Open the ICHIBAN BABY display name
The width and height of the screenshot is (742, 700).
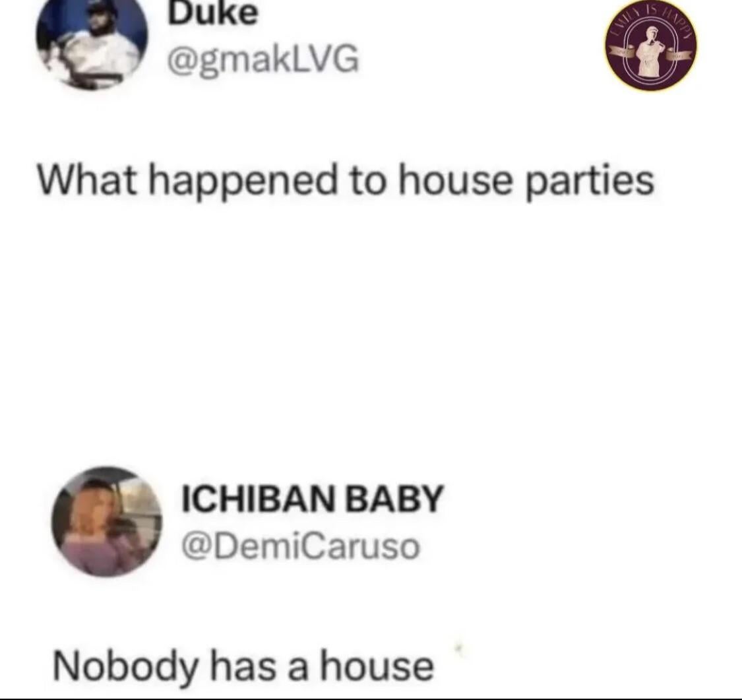[313, 499]
